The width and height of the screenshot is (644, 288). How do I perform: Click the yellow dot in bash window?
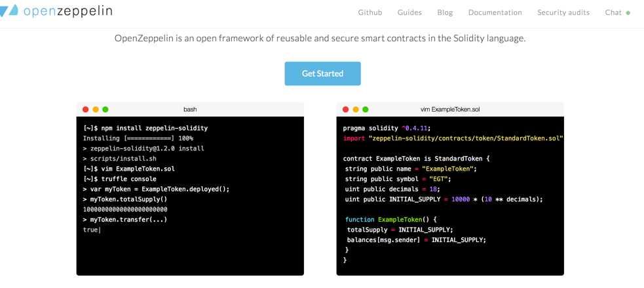point(96,110)
